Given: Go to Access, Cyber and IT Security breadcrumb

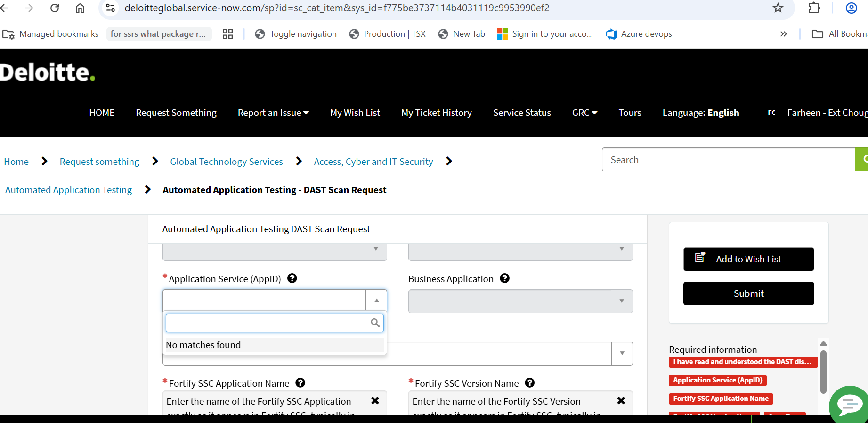Looking at the screenshot, I should (x=373, y=162).
